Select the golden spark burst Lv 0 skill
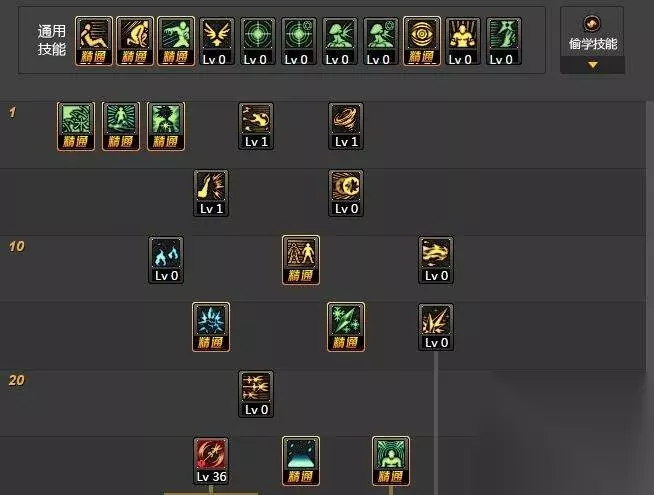The height and width of the screenshot is (495, 654). (x=436, y=327)
